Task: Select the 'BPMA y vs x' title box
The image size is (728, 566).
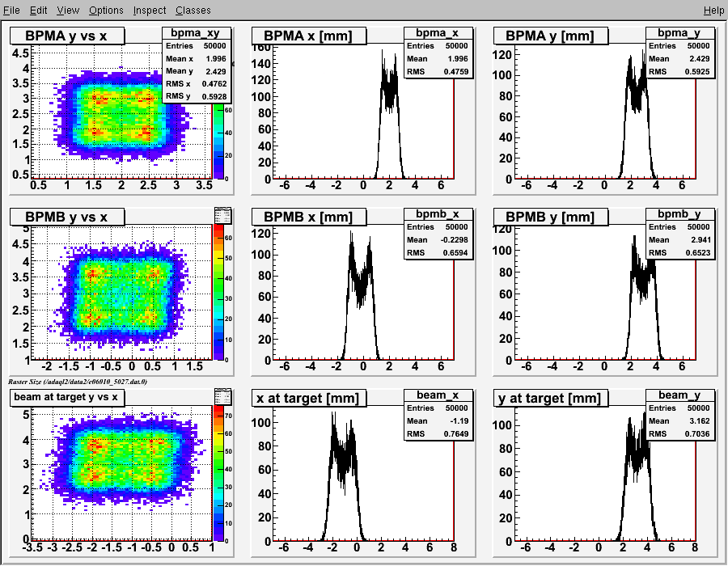Action: (x=67, y=36)
